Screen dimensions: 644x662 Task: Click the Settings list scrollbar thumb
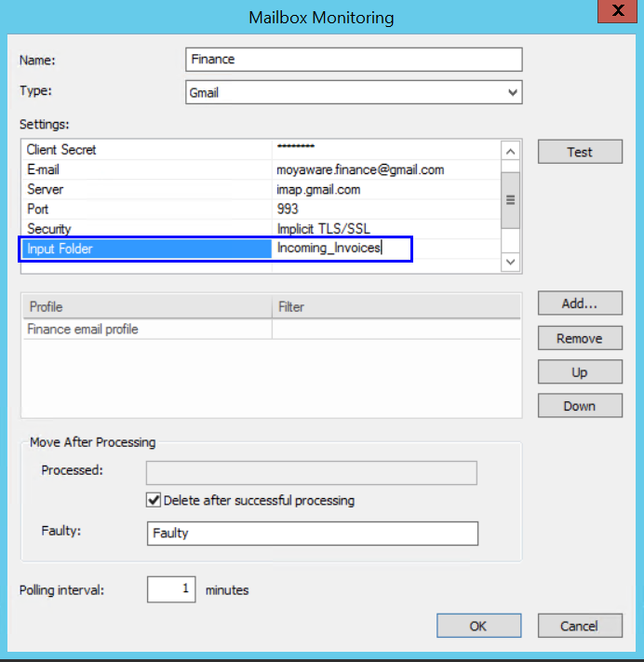point(510,198)
